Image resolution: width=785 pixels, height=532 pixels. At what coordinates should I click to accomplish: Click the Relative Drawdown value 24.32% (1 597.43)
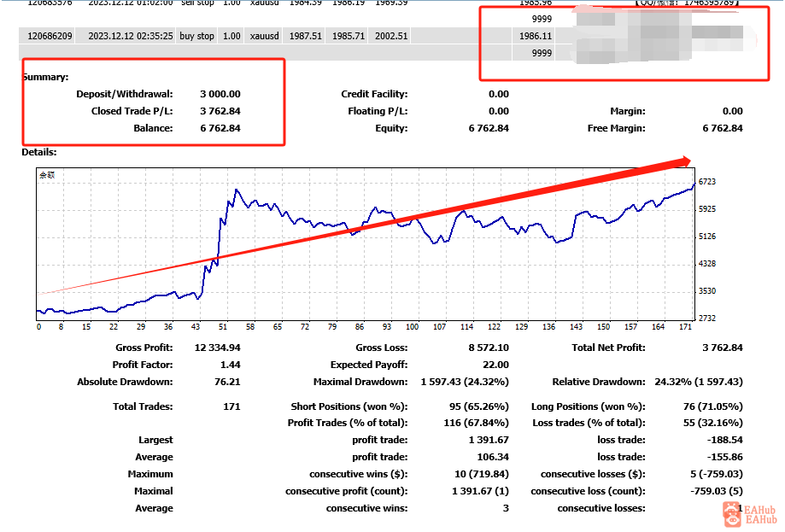point(699,382)
